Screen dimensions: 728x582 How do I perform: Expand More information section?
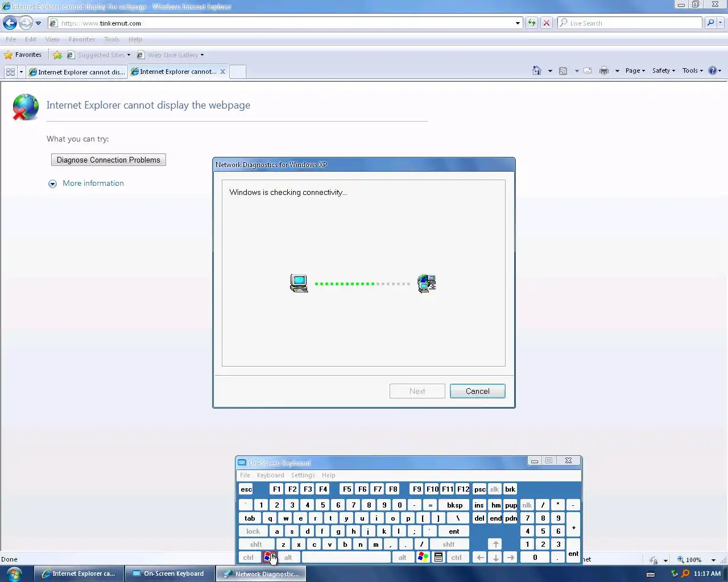pos(86,184)
